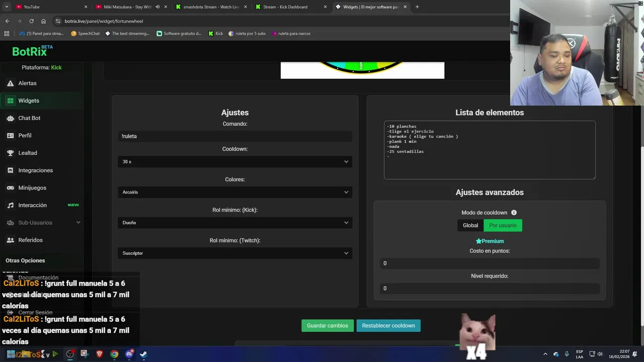644x362 pixels.
Task: Click the Guardar cambios button
Action: [328, 326]
